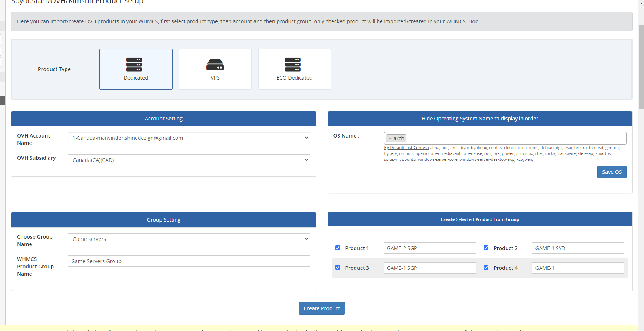Select the ECO Dedicated product type card
This screenshot has width=644, height=331.
pyautogui.click(x=295, y=69)
